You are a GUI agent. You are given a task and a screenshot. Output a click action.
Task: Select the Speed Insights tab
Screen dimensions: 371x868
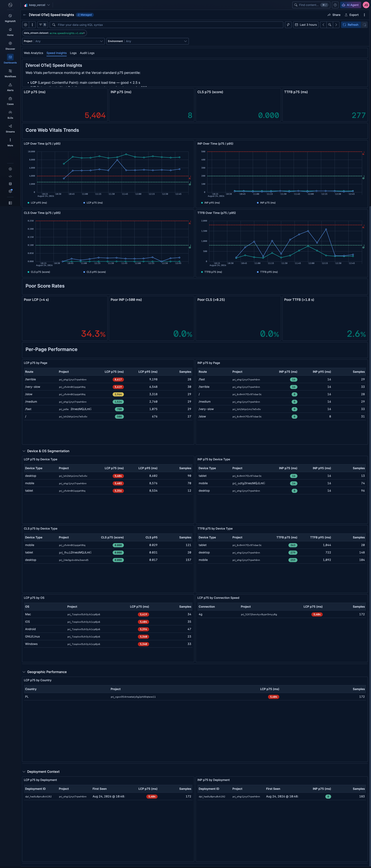(57, 53)
